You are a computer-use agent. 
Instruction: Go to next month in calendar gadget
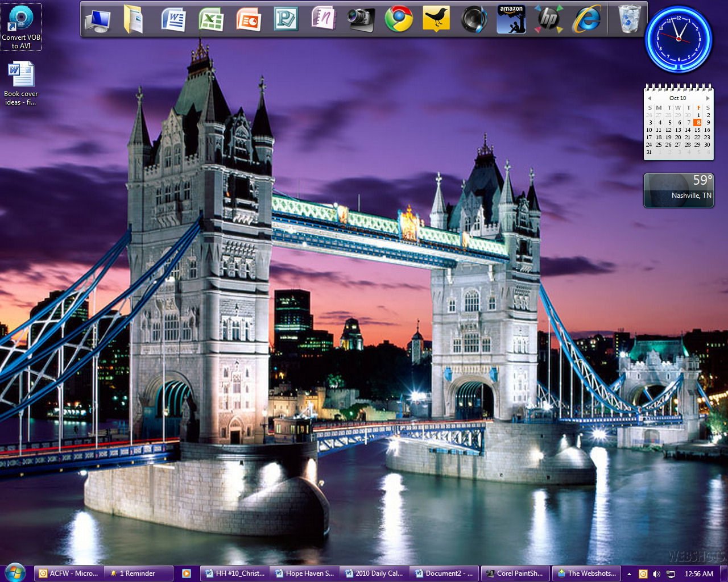(x=708, y=98)
